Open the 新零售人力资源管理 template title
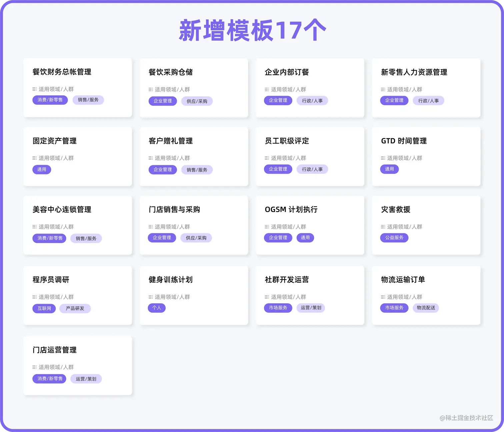504x432 pixels. point(414,72)
